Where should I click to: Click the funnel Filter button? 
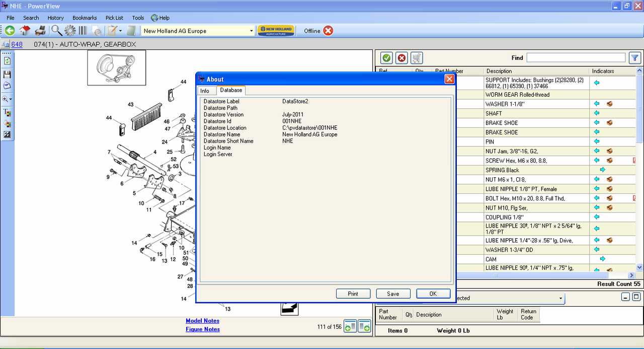pyautogui.click(x=634, y=58)
